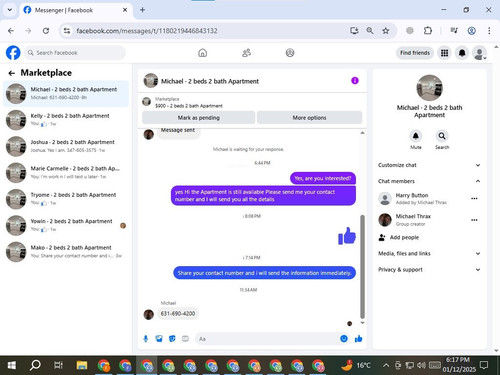Reload the page
This screenshot has width=500, height=375.
[x=46, y=31]
